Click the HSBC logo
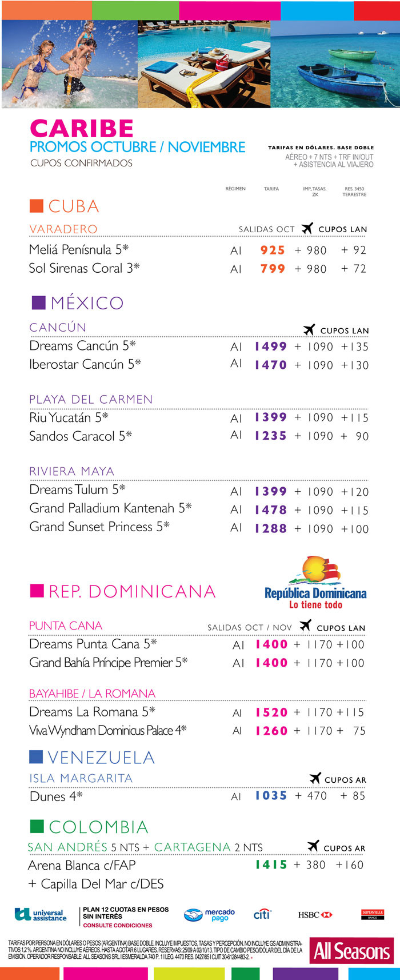The image size is (400, 980). [315, 915]
